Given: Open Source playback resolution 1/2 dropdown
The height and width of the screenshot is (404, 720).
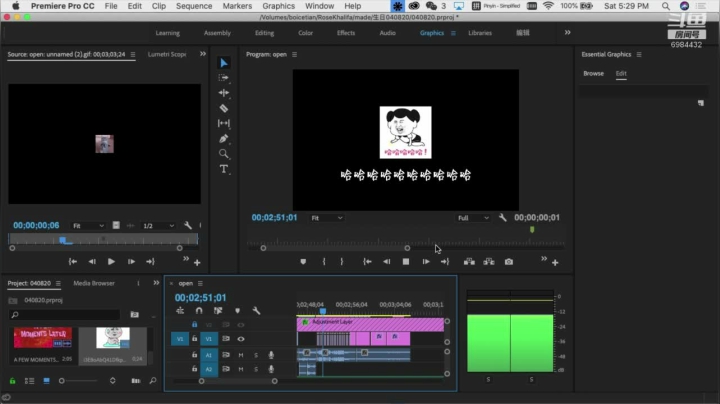Looking at the screenshot, I should pyautogui.click(x=158, y=226).
